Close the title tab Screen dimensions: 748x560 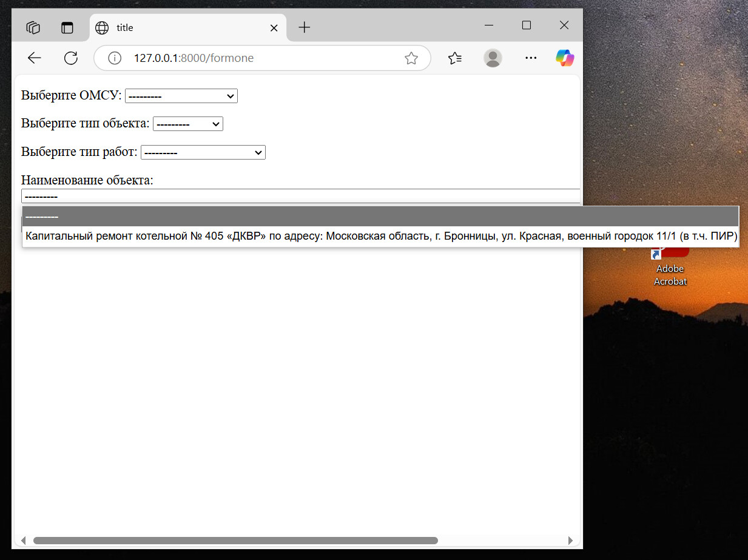pos(274,28)
